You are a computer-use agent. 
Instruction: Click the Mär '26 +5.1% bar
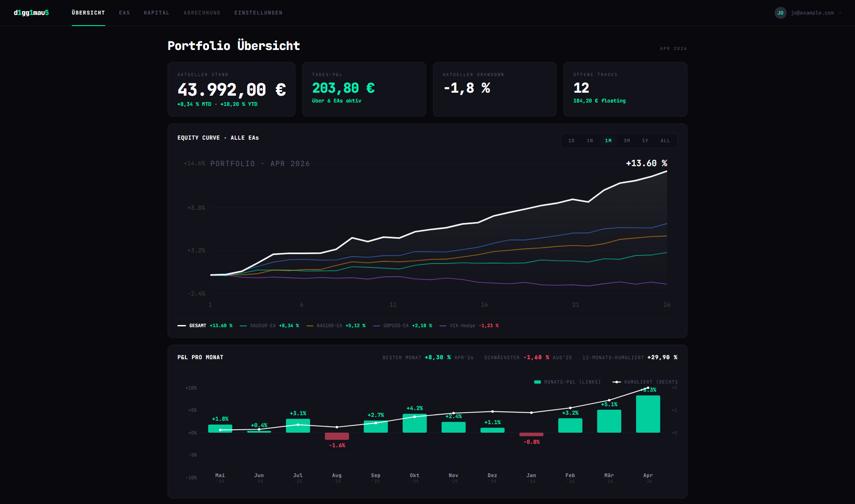pos(609,421)
